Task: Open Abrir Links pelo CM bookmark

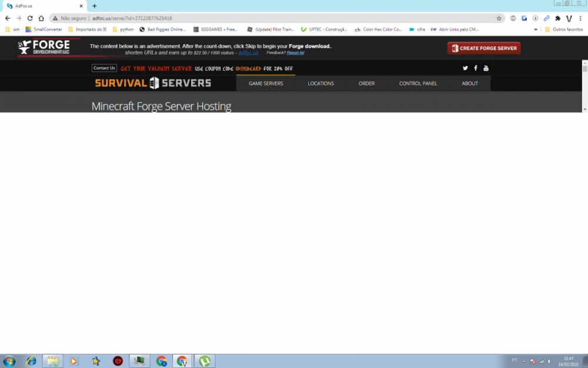Action: point(455,29)
